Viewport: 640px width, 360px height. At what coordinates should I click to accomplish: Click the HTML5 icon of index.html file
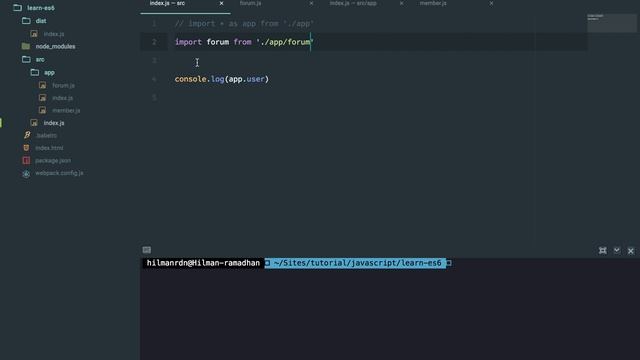(26, 148)
